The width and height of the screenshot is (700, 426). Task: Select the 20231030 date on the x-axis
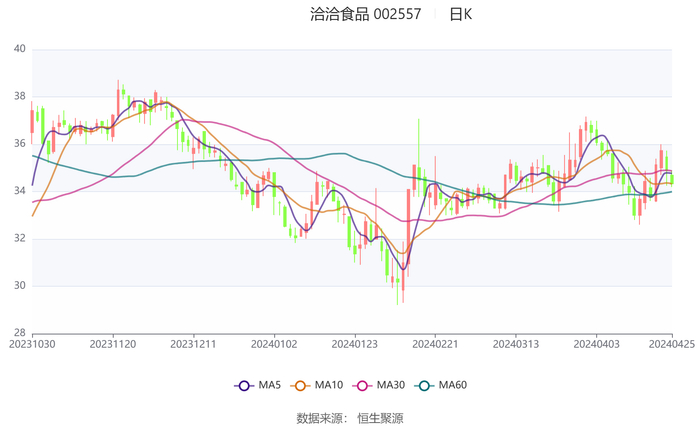(x=32, y=343)
